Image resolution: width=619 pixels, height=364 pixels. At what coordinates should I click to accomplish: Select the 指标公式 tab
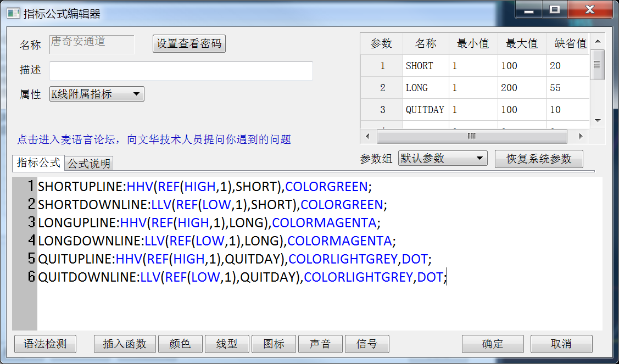38,163
